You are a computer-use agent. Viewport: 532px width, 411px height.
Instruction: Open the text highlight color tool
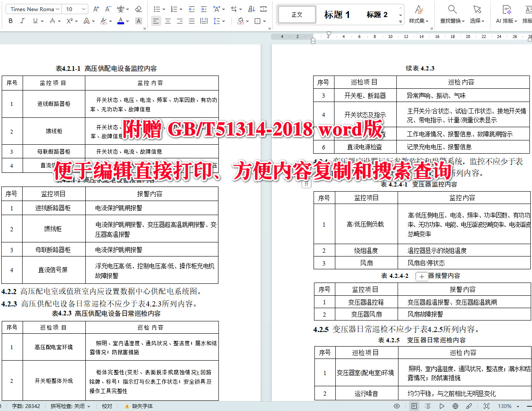point(104,21)
